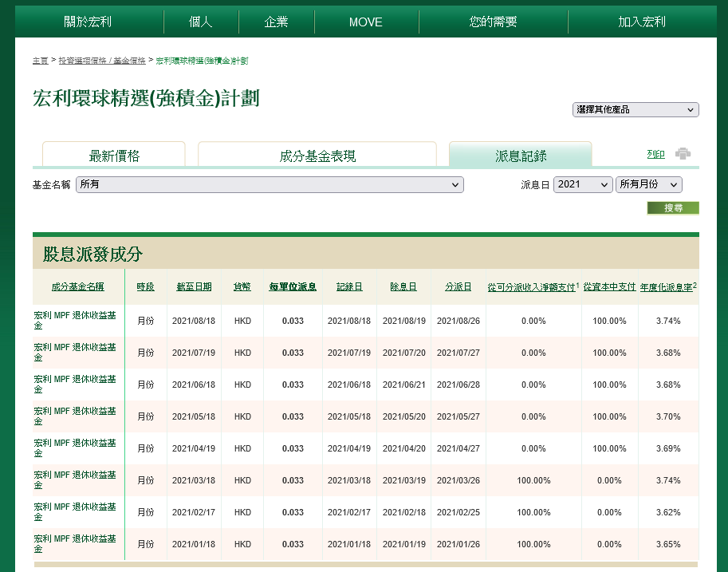
Task: Open the MOVE navigation item
Action: 366,22
